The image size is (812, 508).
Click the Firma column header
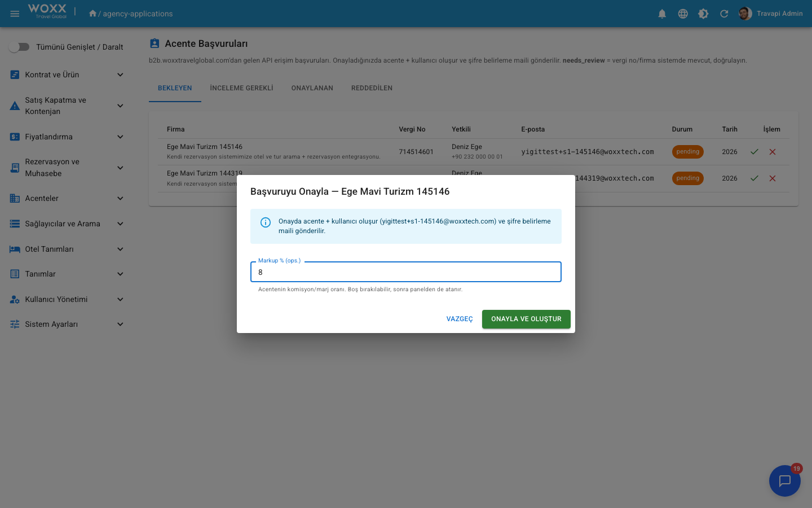tap(175, 129)
